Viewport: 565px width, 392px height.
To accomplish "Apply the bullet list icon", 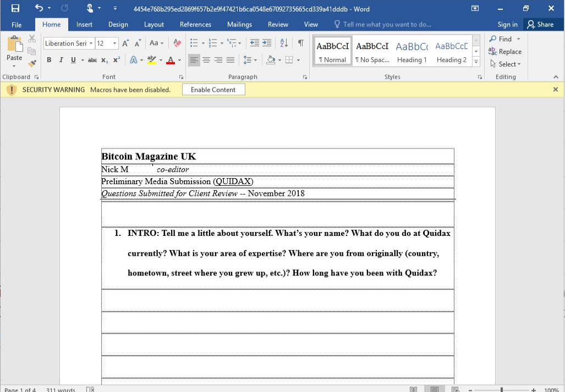I will [x=194, y=43].
